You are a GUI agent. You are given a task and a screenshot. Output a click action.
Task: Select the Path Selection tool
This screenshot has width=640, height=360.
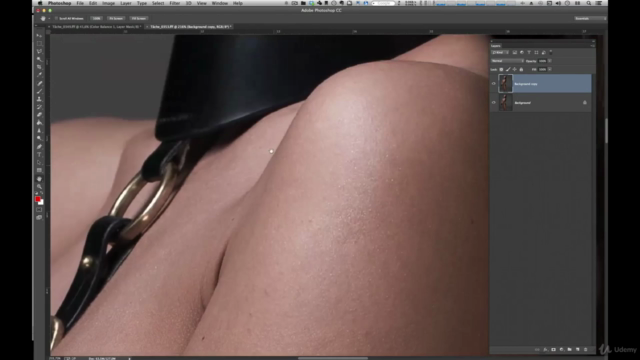point(39,162)
